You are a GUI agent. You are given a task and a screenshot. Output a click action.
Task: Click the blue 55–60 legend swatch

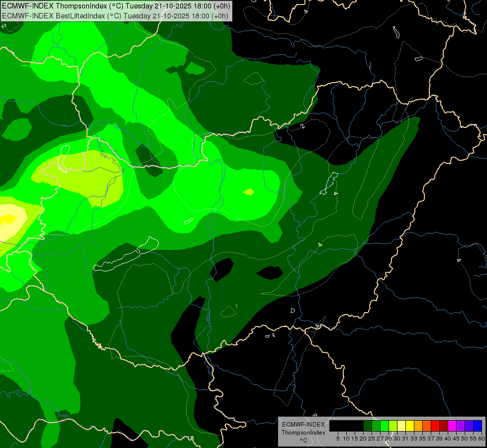tap(478, 426)
